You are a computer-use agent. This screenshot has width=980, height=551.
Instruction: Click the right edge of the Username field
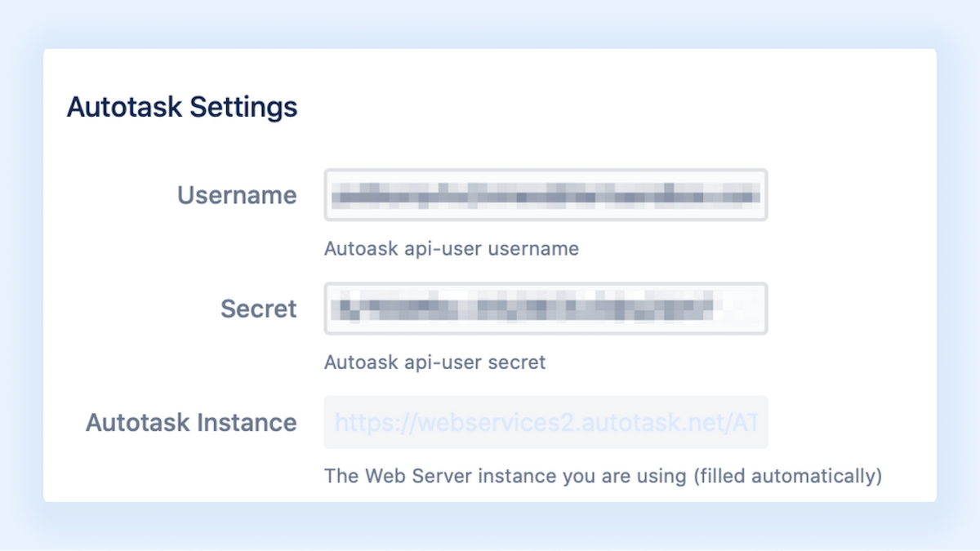click(759, 195)
